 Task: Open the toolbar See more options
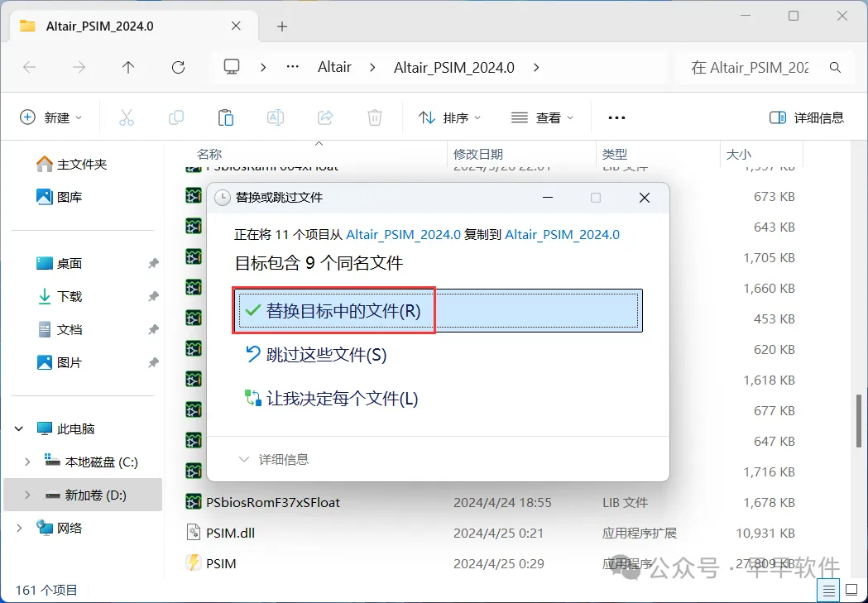tap(616, 117)
